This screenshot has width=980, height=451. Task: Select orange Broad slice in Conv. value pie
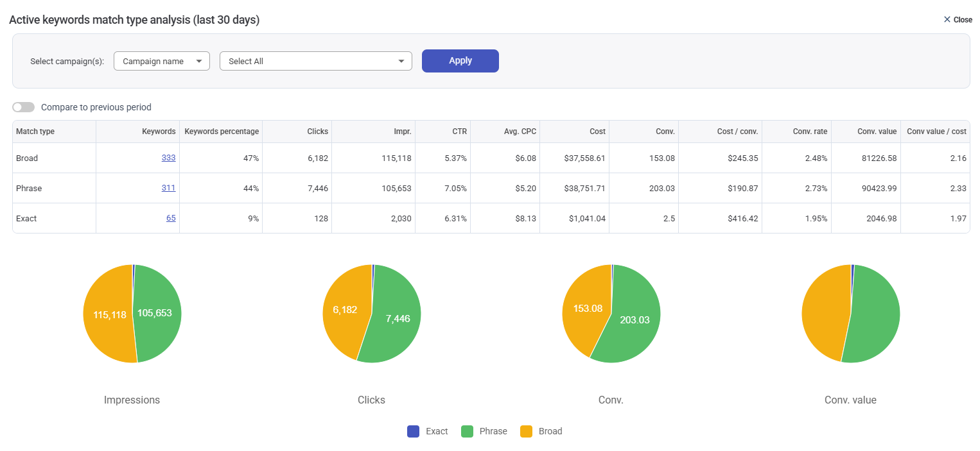pos(825,314)
